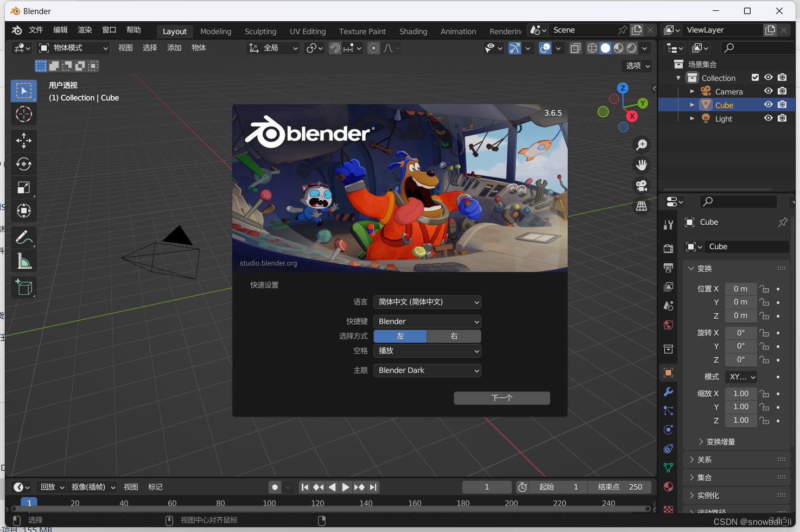This screenshot has width=800, height=532.
Task: Open the Physics properties tab
Action: (x=669, y=429)
